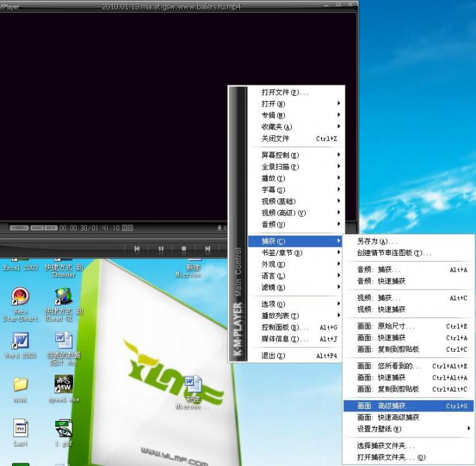476x466 pixels.
Task: Open the 书签/章节(B) submenu
Action: coord(295,253)
